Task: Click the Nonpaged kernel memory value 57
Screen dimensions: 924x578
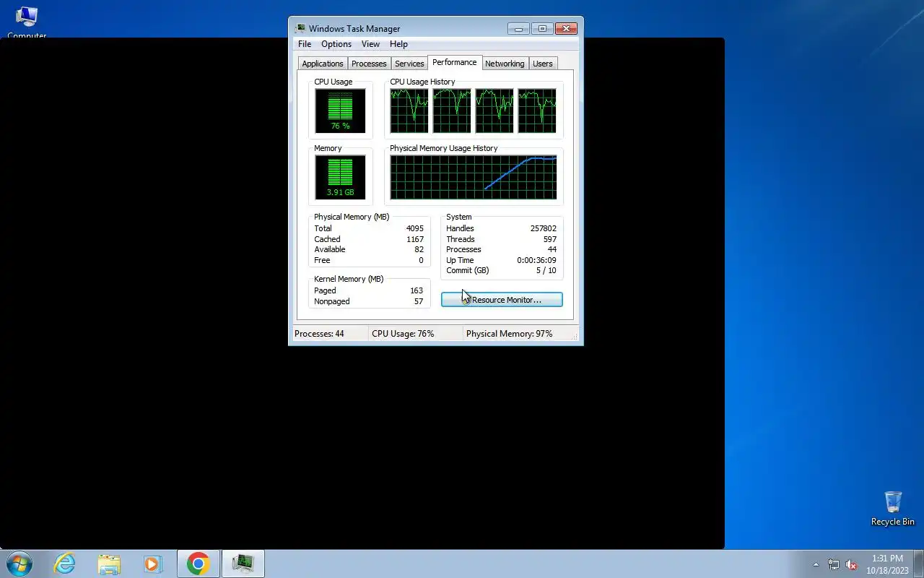Action: tap(419, 301)
